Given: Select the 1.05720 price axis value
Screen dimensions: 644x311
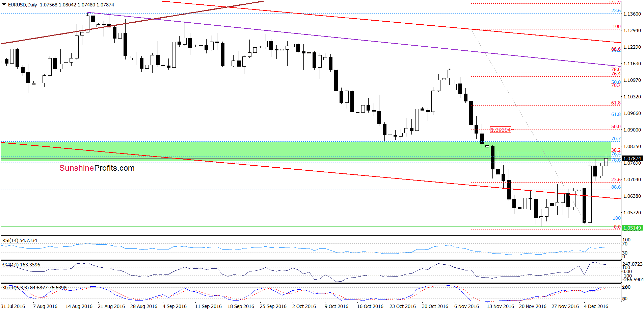Looking at the screenshot, I should tap(632, 213).
